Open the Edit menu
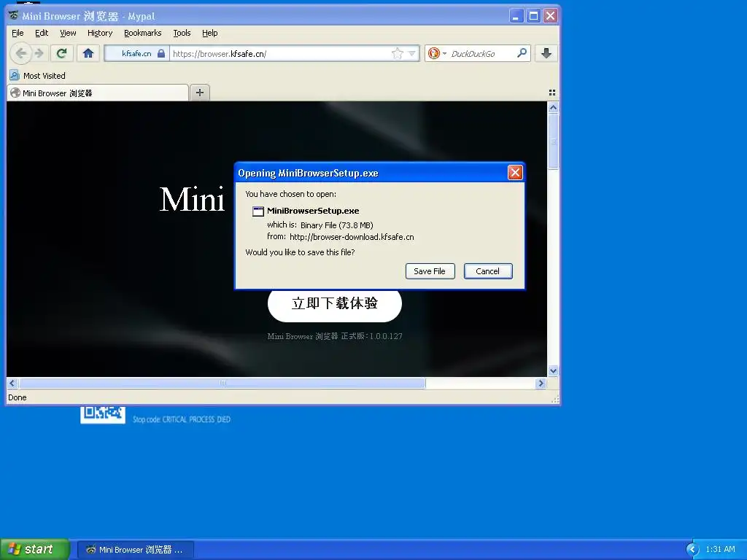This screenshot has height=560, width=747. click(x=42, y=33)
